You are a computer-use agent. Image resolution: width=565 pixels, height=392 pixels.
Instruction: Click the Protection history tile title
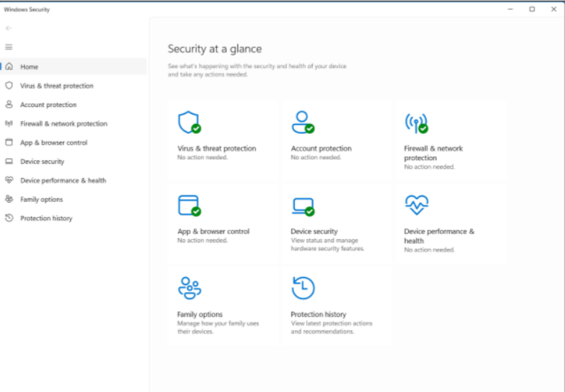318,314
